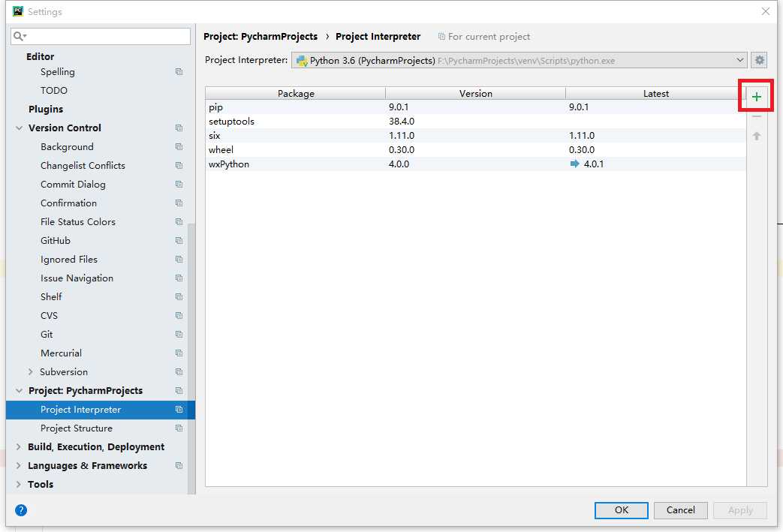Click the project-level icon beside File Status Colors
The height and width of the screenshot is (532, 783).
(x=179, y=222)
